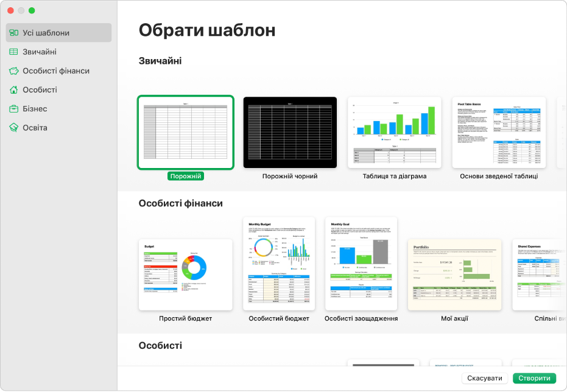The width and height of the screenshot is (567, 392).
Task: Select the Особистий бюджет template thumbnail
Action: point(279,264)
